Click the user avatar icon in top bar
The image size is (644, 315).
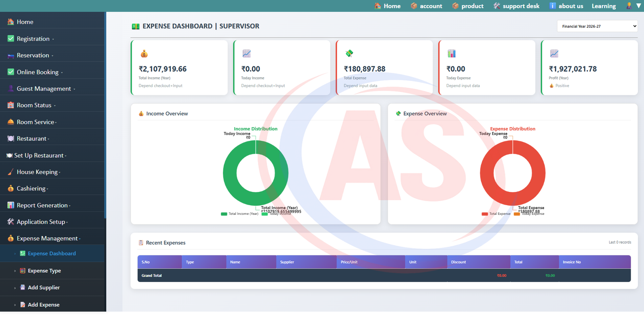point(629,6)
